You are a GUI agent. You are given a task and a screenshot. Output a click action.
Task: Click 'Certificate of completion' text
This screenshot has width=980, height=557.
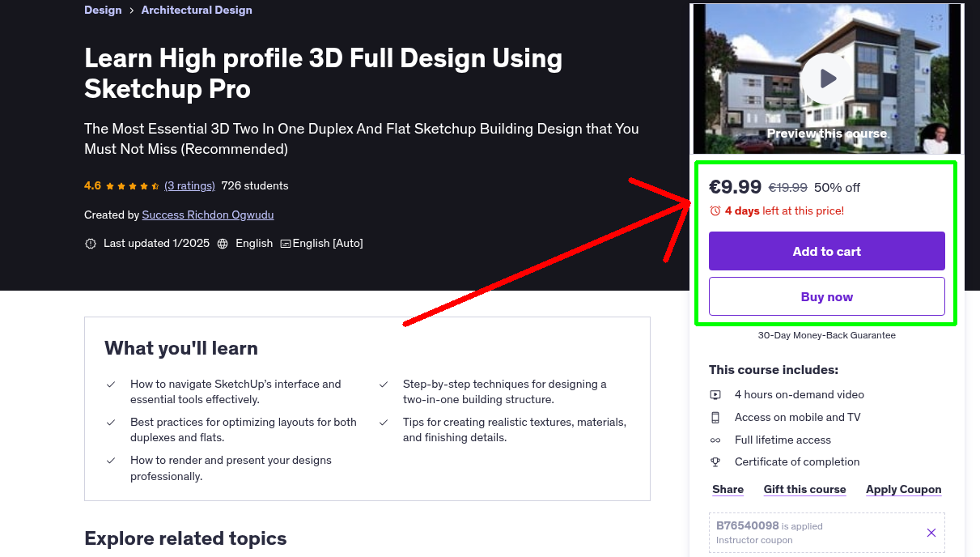[797, 461]
